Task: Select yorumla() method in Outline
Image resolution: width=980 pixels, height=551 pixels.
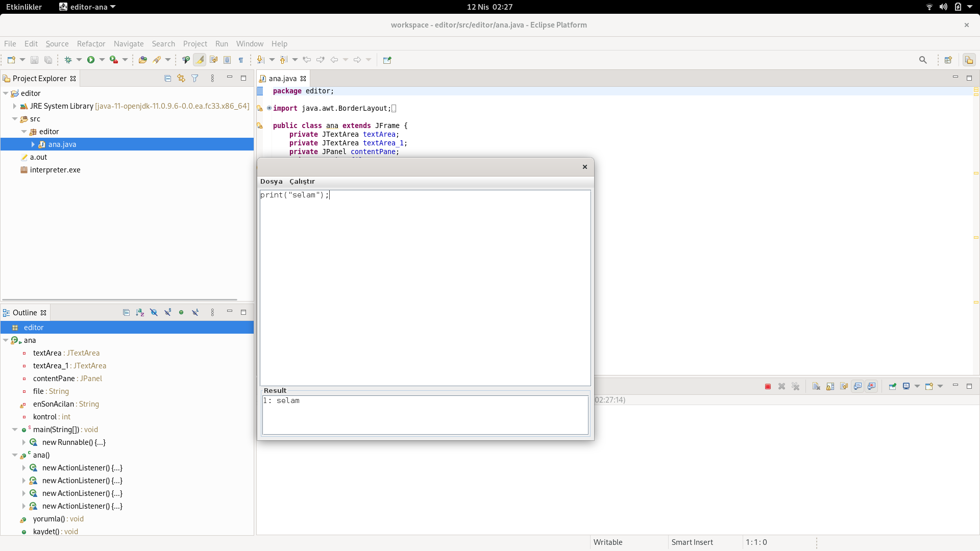Action: coord(58,519)
